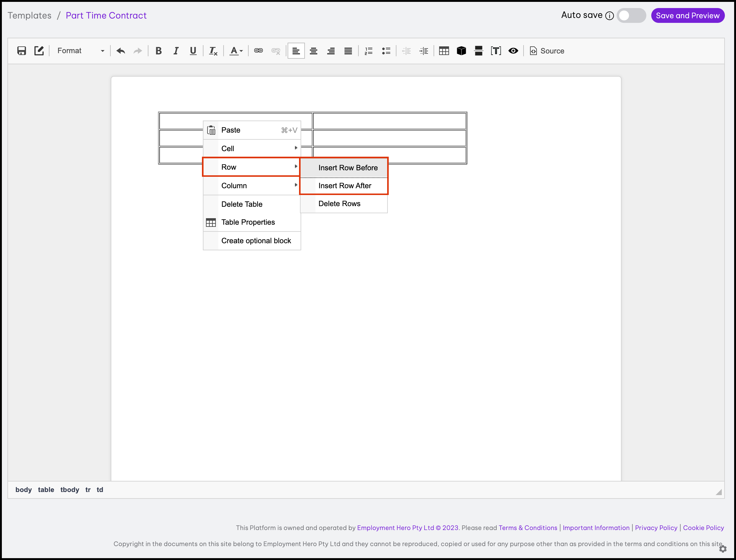The image size is (736, 560).
Task: Open the Privacy Policy link
Action: (656, 528)
